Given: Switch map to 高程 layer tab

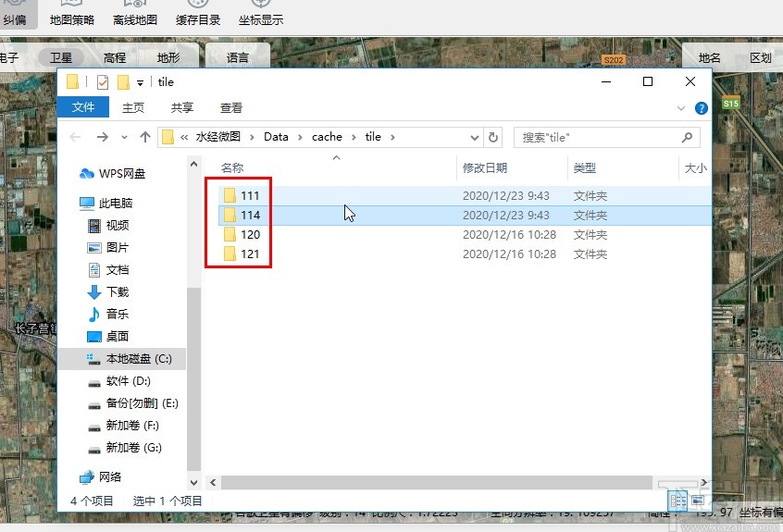Looking at the screenshot, I should pyautogui.click(x=115, y=58).
